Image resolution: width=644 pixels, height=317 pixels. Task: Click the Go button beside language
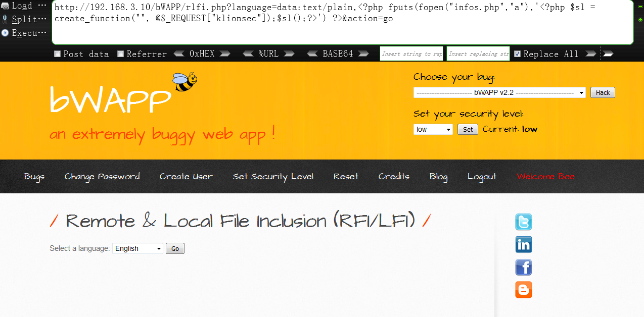click(x=175, y=248)
